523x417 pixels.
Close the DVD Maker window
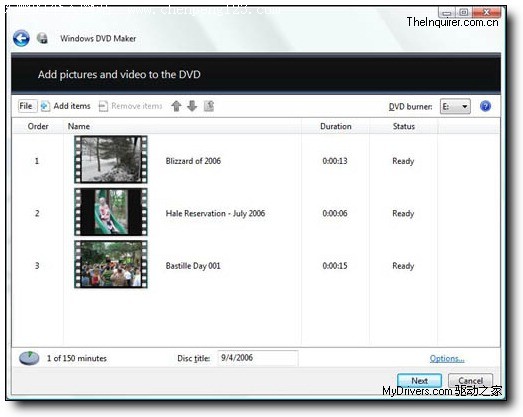pos(487,13)
